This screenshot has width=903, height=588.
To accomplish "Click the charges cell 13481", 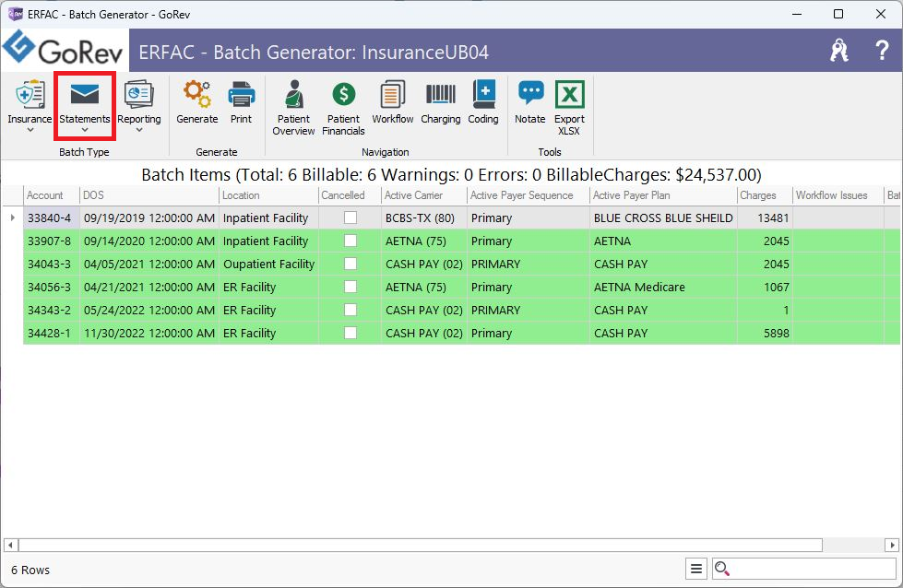I will click(765, 218).
